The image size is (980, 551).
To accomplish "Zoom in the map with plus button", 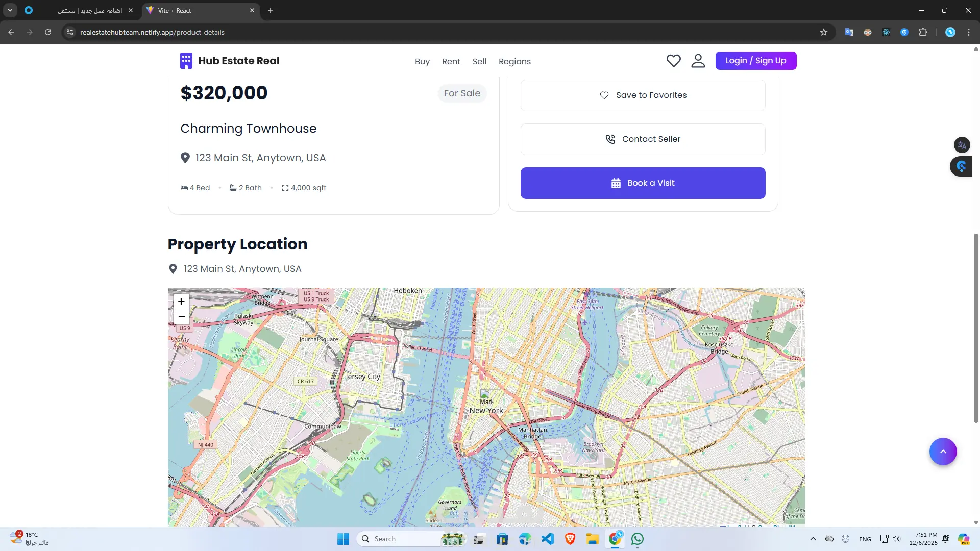I will pyautogui.click(x=181, y=302).
